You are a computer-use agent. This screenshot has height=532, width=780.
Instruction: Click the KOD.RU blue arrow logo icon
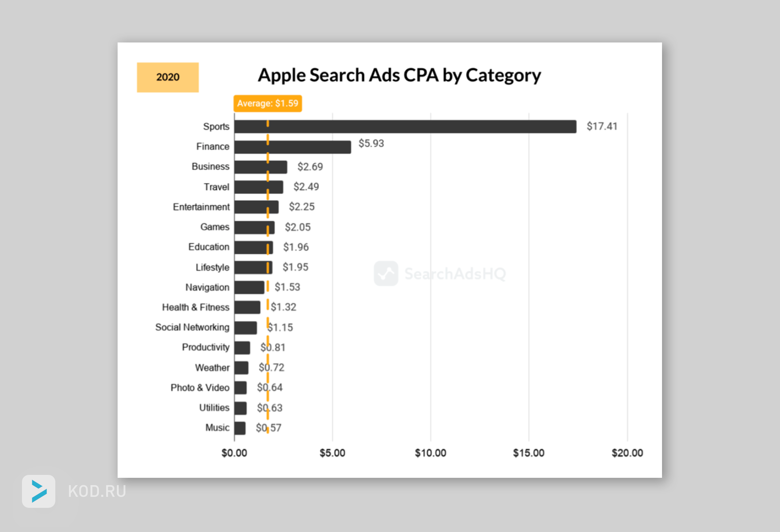pyautogui.click(x=39, y=491)
